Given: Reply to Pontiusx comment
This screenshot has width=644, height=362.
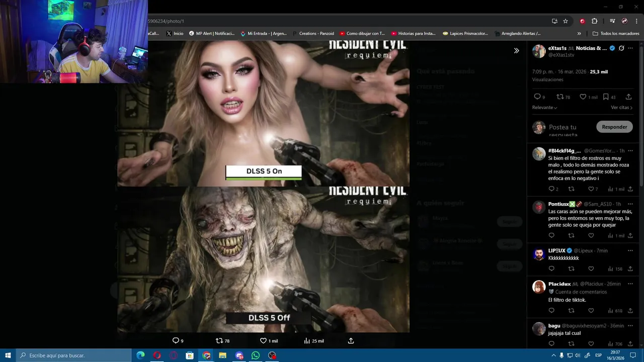Looking at the screenshot, I should point(551,235).
